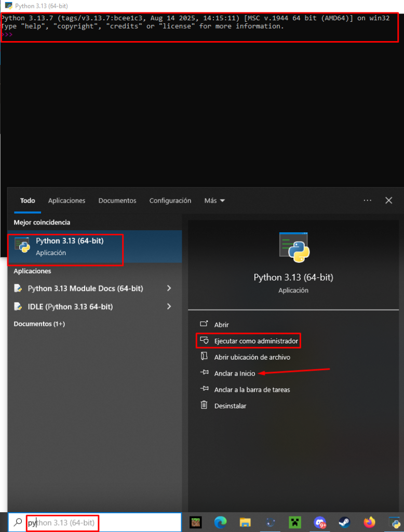
Task: Close the search panel with the X
Action: coord(388,201)
